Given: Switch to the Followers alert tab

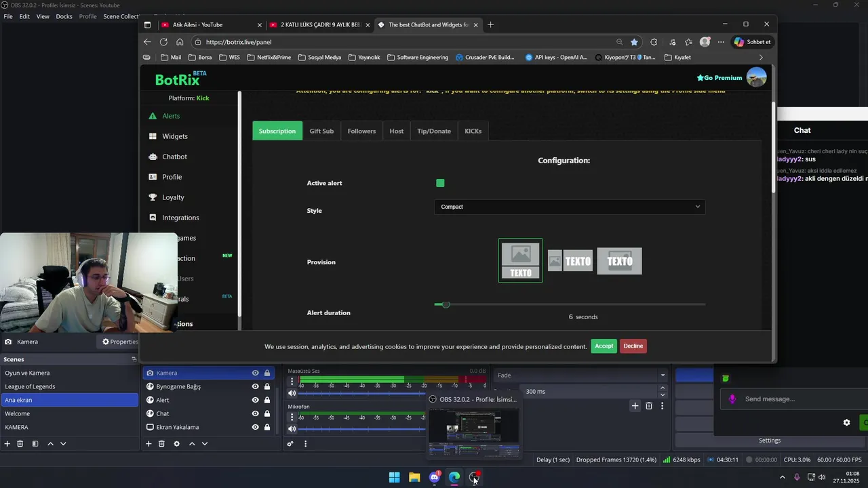Looking at the screenshot, I should [361, 131].
